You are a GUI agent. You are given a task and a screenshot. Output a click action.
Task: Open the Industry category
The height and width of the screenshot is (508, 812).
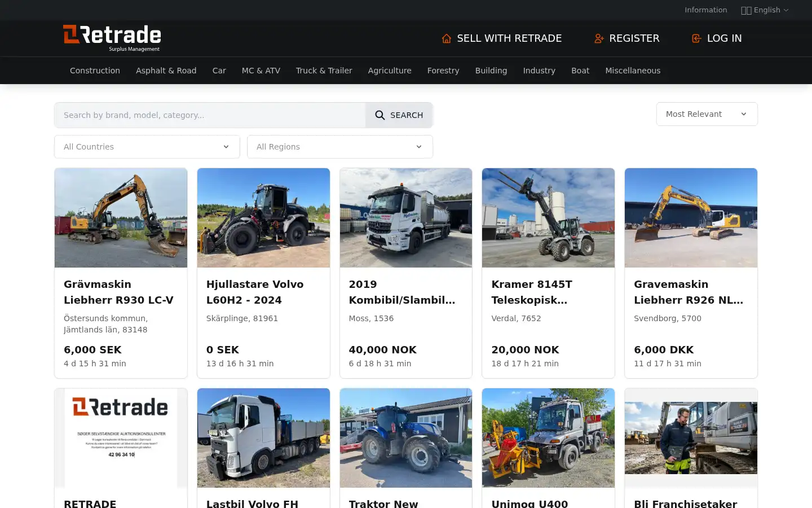coord(539,71)
